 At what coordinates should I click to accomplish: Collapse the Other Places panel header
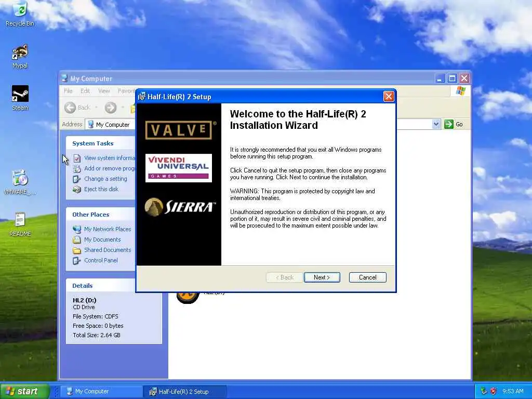pos(101,215)
